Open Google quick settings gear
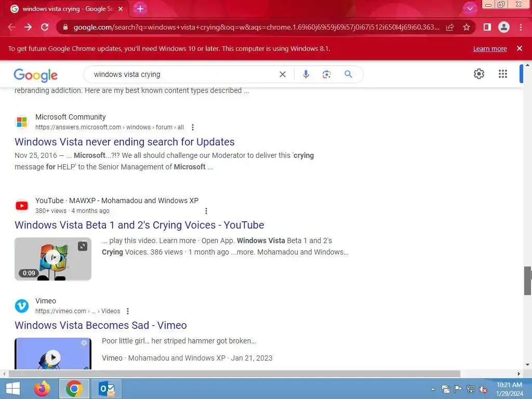Viewport: 532px width, 399px height. 478,74
